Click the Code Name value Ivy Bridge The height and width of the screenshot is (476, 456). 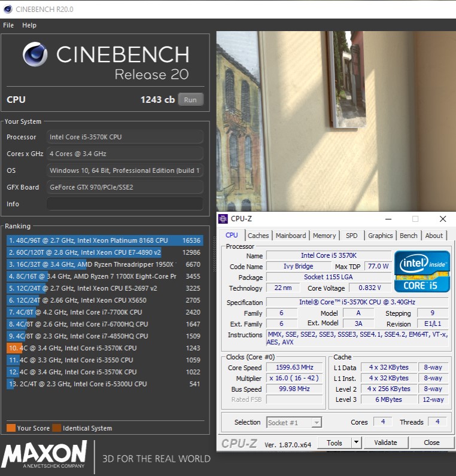pyautogui.click(x=299, y=266)
